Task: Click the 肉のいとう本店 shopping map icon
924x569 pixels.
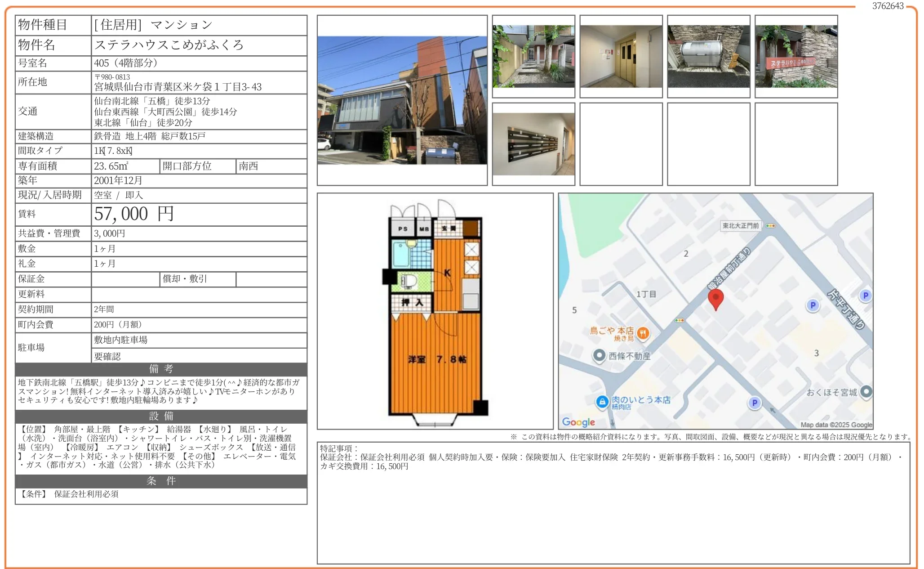Action: pyautogui.click(x=602, y=402)
